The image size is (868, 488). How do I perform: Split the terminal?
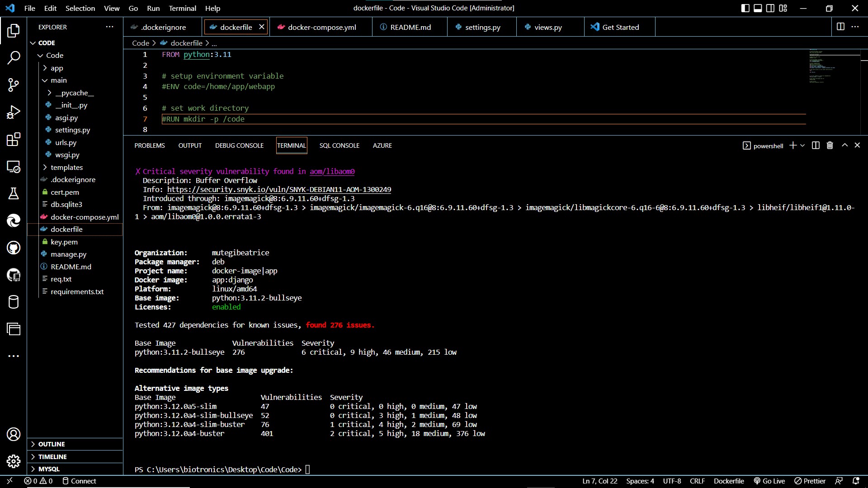[x=816, y=145]
